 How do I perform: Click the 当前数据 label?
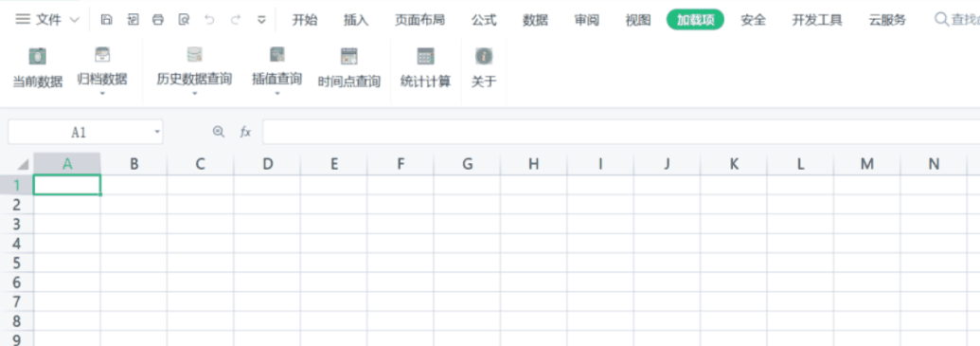tap(38, 82)
